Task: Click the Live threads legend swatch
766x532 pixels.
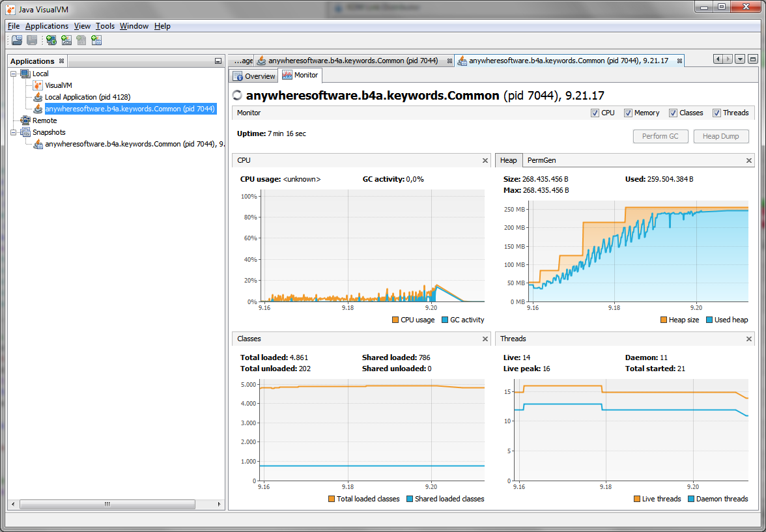Action: click(x=636, y=499)
